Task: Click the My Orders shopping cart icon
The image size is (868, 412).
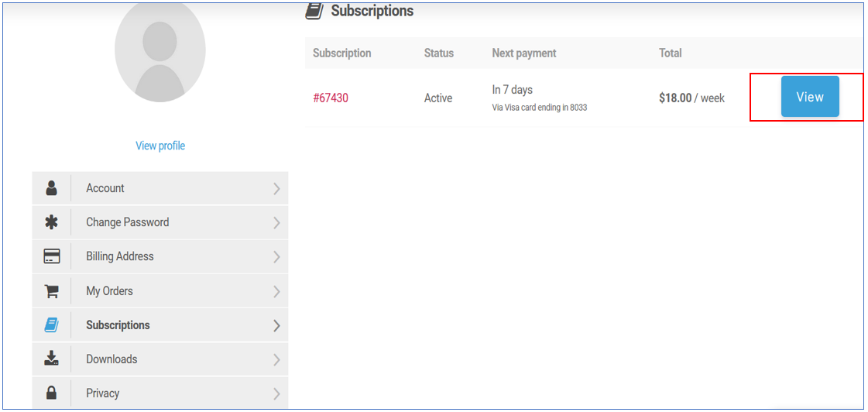Action: [52, 291]
